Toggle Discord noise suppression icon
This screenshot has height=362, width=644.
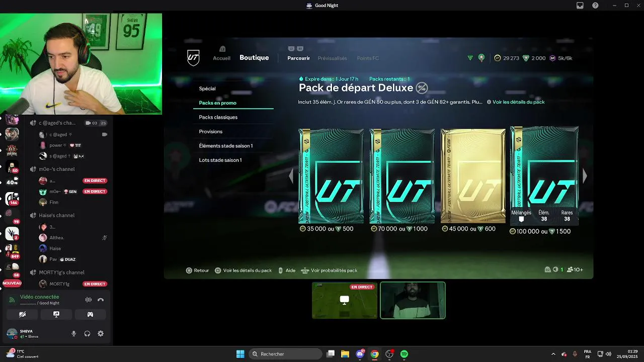click(x=88, y=300)
